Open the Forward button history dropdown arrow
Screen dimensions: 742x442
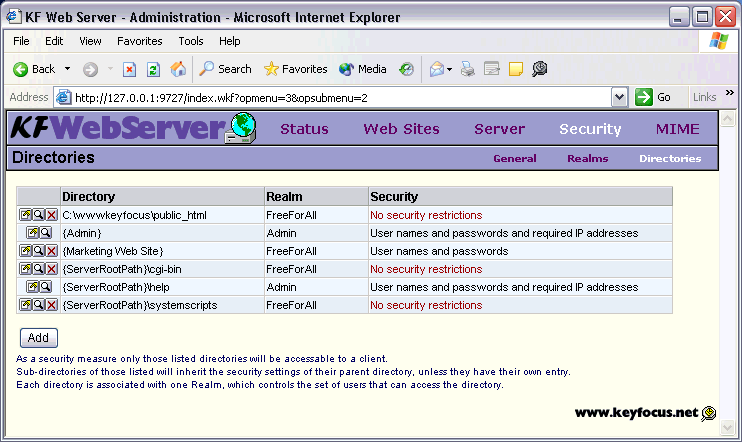[x=110, y=69]
